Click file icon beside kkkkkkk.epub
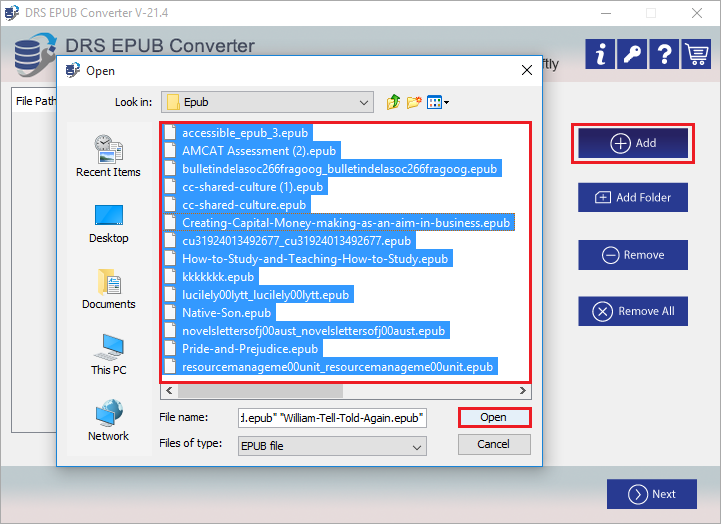The image size is (721, 524). pyautogui.click(x=170, y=277)
